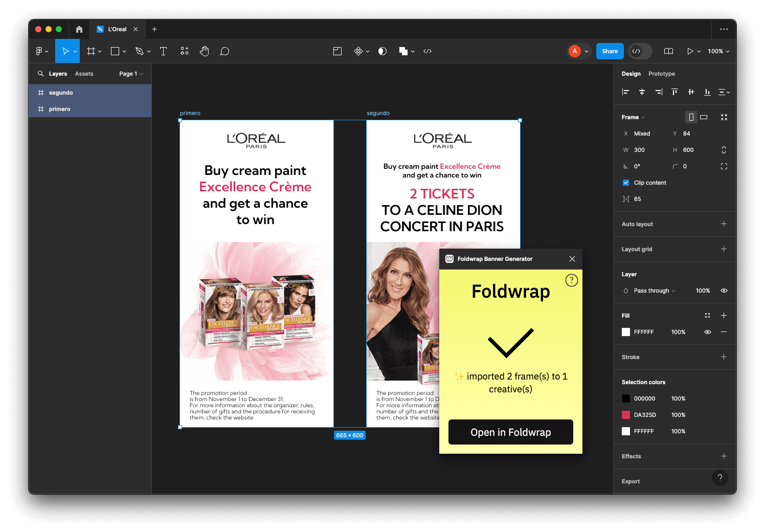Click the Mask contrast icon
Screen dimensions: 765x532
382,51
